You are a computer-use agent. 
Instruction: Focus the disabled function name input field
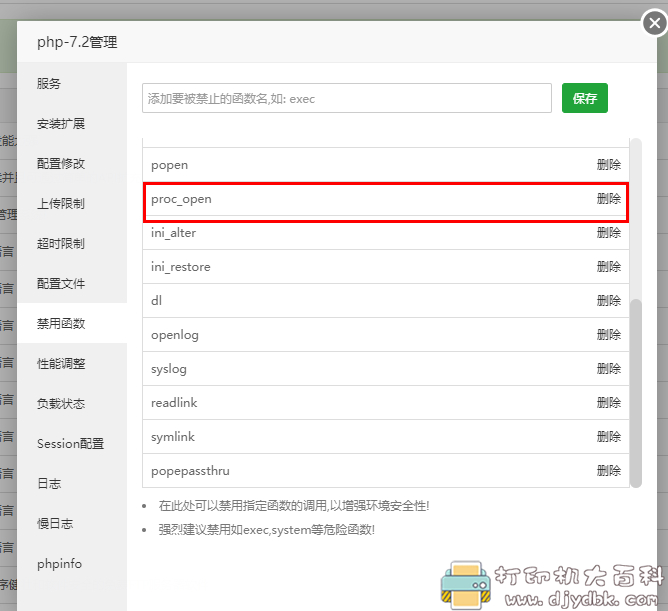pyautogui.click(x=347, y=98)
